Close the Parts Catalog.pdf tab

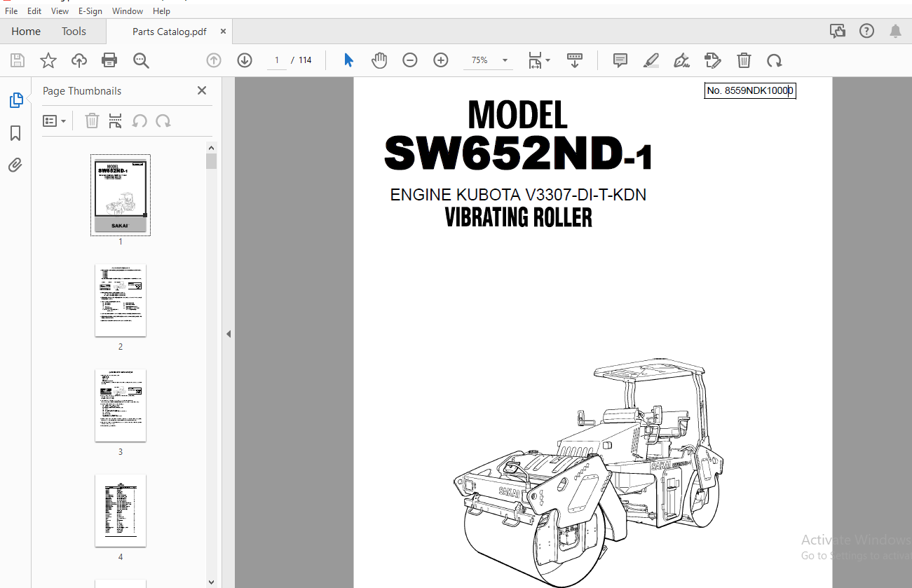[223, 32]
